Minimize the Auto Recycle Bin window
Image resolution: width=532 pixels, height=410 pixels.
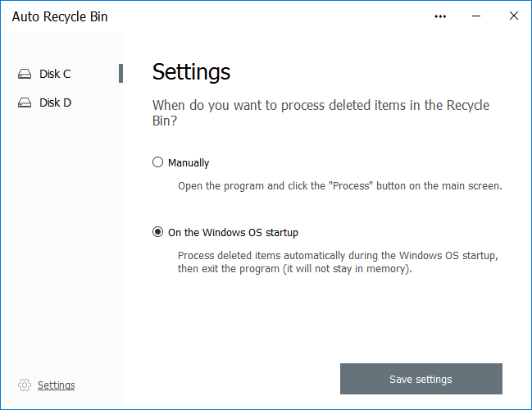click(x=476, y=16)
